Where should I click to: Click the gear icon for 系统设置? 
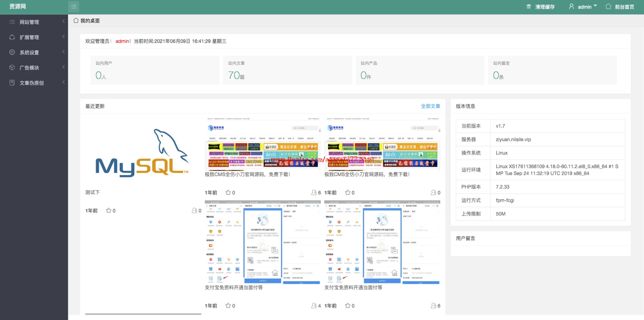(x=12, y=52)
